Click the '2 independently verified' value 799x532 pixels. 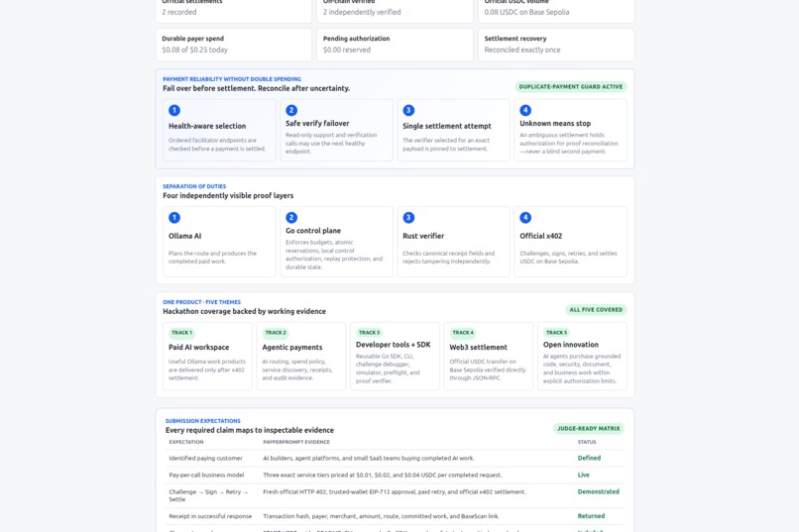tap(362, 12)
